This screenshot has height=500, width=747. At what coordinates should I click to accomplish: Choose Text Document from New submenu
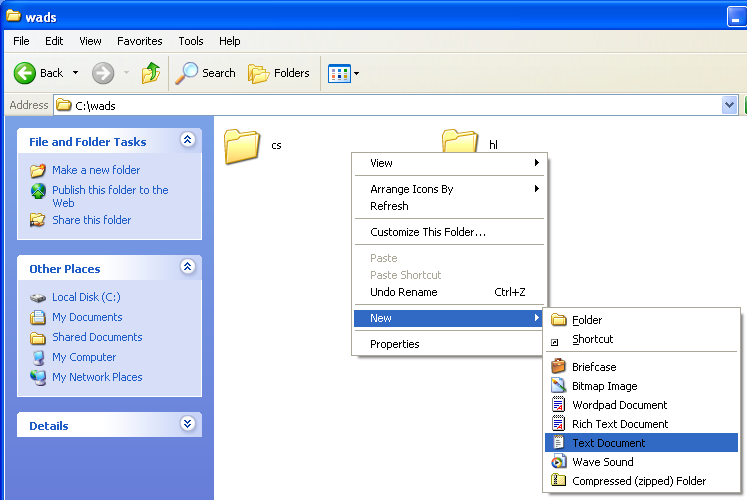point(608,443)
